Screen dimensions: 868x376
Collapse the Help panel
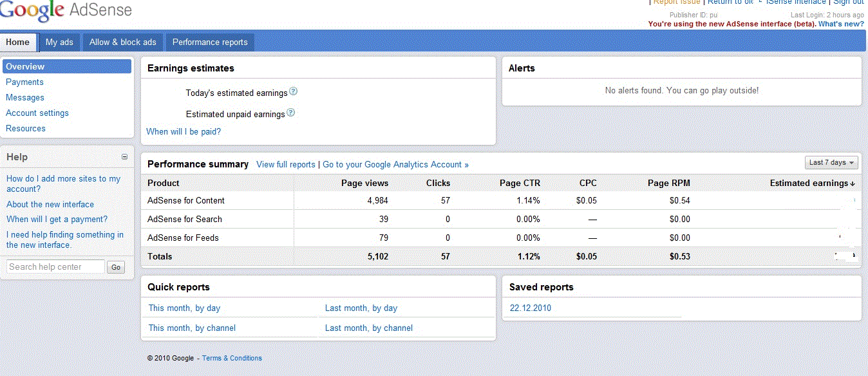click(x=124, y=157)
